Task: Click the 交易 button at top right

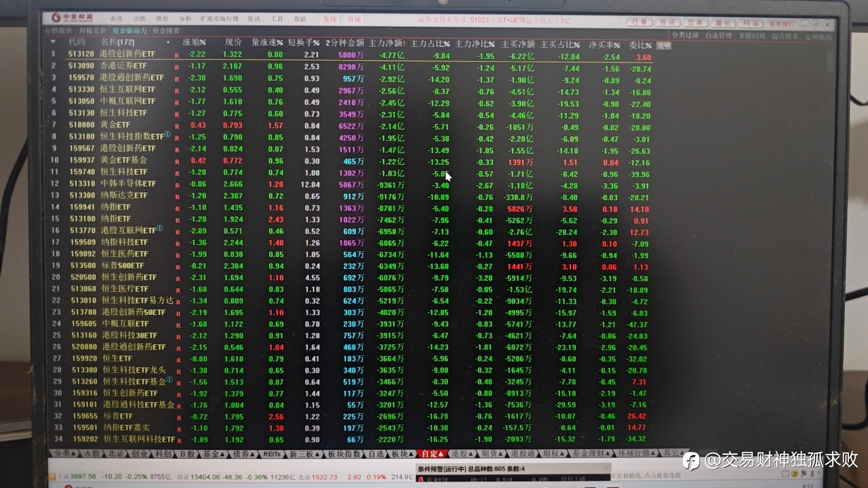Action: [695, 23]
